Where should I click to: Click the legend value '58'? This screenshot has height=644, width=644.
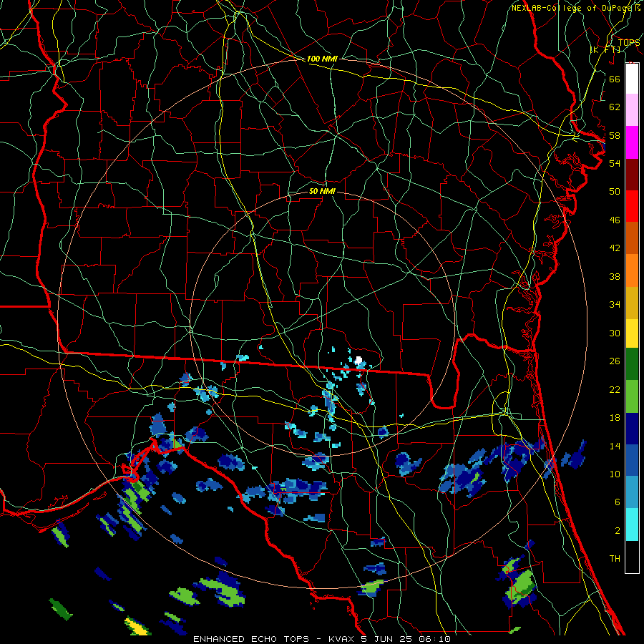coord(615,135)
